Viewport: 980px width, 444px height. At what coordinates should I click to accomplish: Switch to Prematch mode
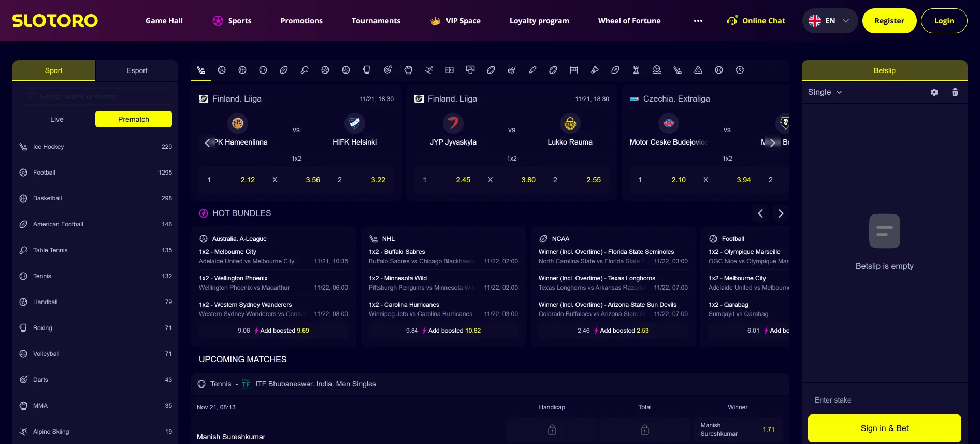pyautogui.click(x=134, y=119)
